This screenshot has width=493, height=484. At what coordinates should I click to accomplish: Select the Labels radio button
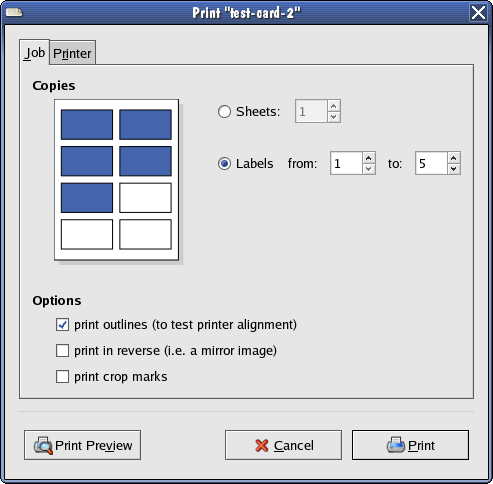[224, 164]
